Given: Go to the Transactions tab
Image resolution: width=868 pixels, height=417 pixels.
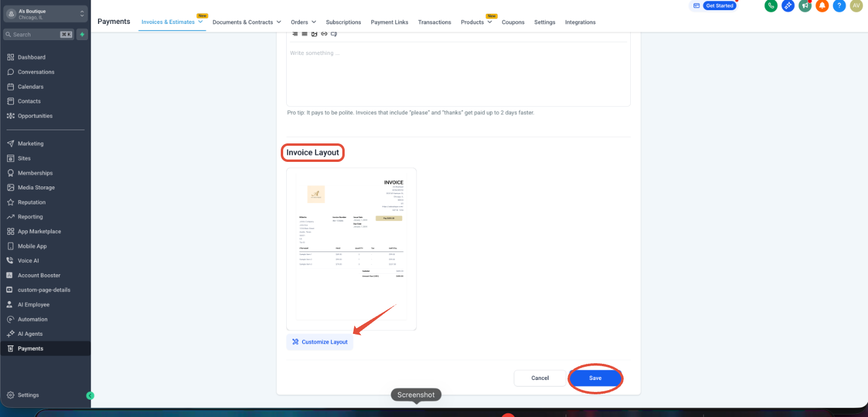Looking at the screenshot, I should [435, 22].
